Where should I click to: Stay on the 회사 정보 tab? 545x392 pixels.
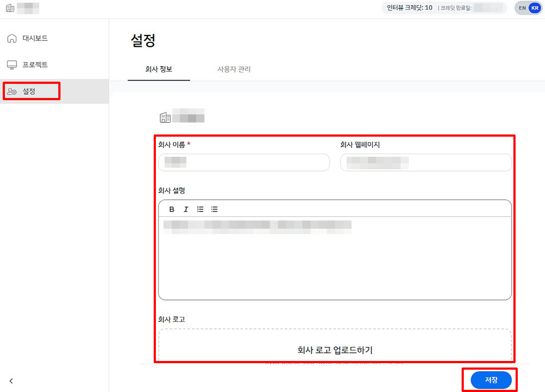(159, 69)
